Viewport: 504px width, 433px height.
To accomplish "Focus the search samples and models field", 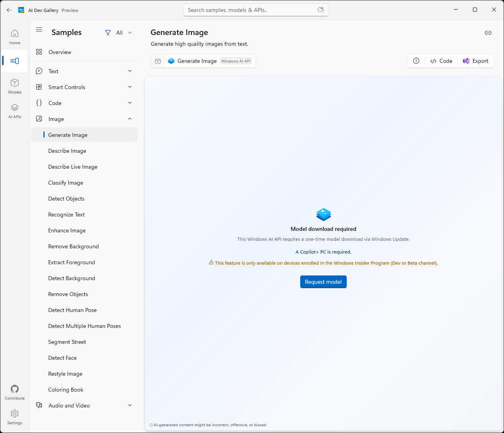I will [x=256, y=10].
